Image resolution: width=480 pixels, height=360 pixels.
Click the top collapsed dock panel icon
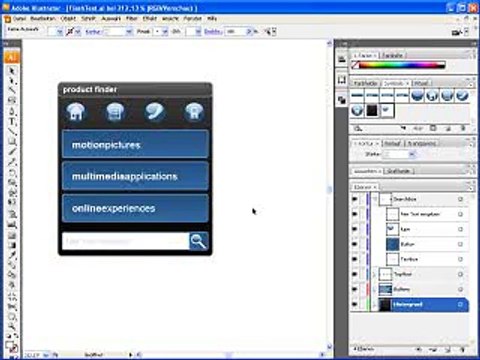342,60
